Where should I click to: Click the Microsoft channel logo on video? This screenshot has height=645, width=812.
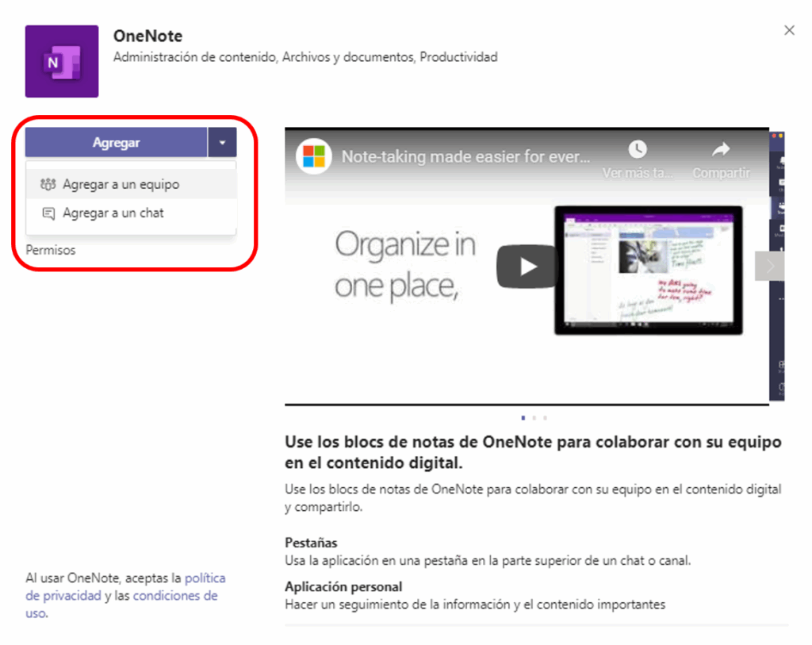coord(314,156)
